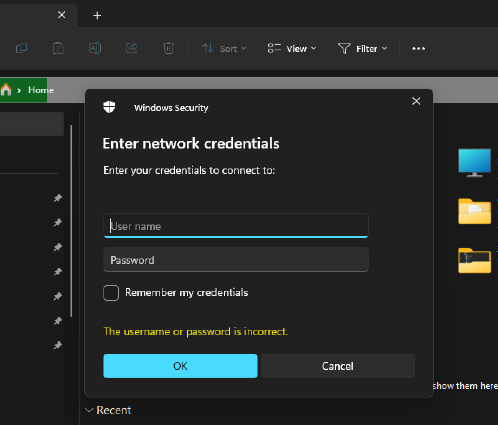Open the View dropdown menu

tap(292, 49)
